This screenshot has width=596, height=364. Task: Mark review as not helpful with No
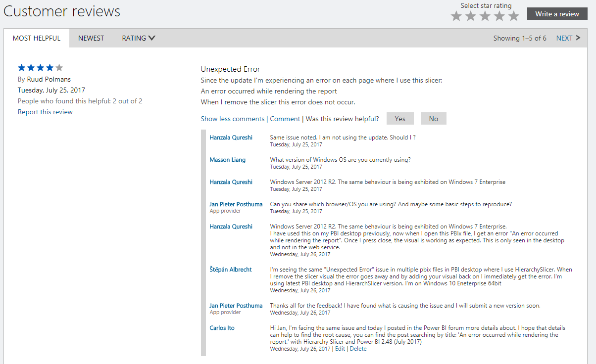point(434,119)
